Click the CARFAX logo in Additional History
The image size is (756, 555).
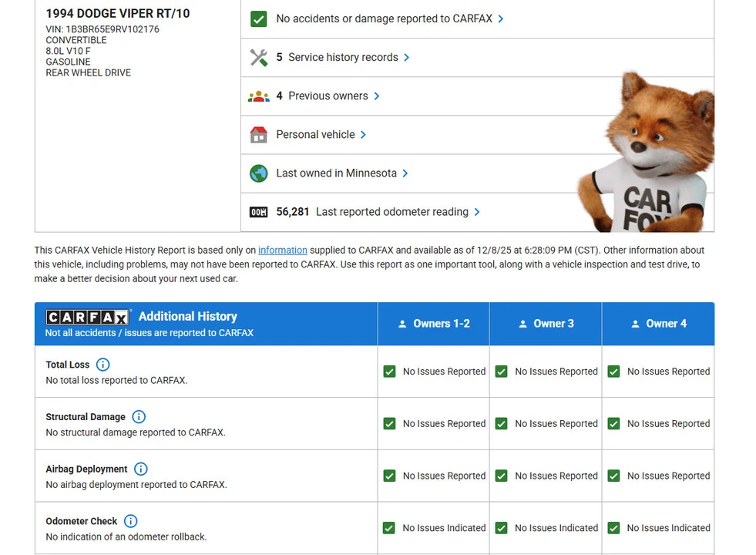click(x=88, y=317)
